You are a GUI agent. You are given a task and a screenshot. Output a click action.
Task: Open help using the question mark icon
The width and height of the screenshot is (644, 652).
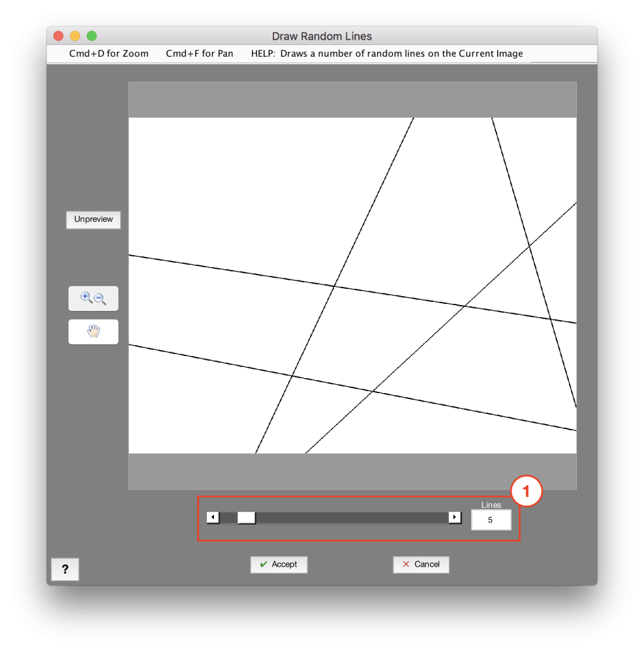(65, 569)
